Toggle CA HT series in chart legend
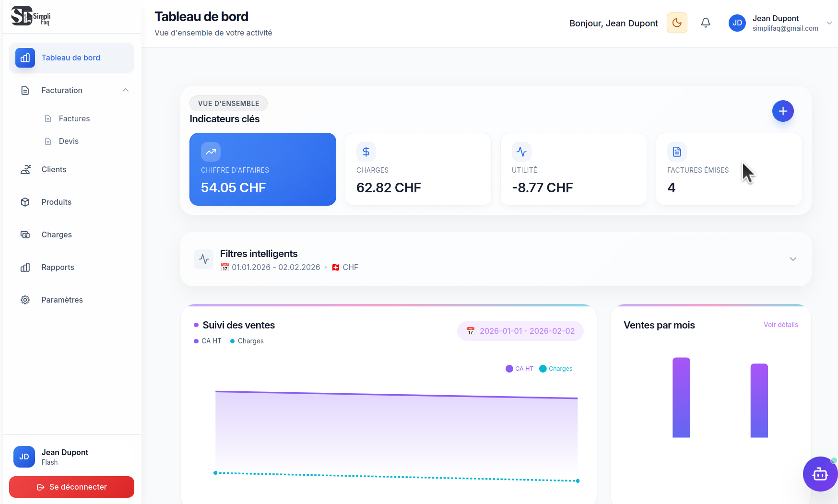This screenshot has width=838, height=504. (x=519, y=369)
